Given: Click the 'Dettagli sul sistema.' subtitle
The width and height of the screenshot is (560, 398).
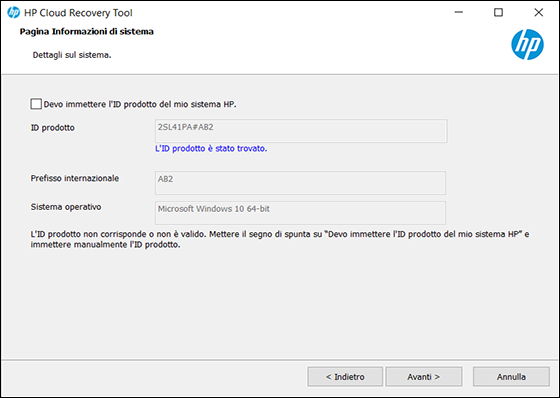Looking at the screenshot, I should [x=72, y=55].
